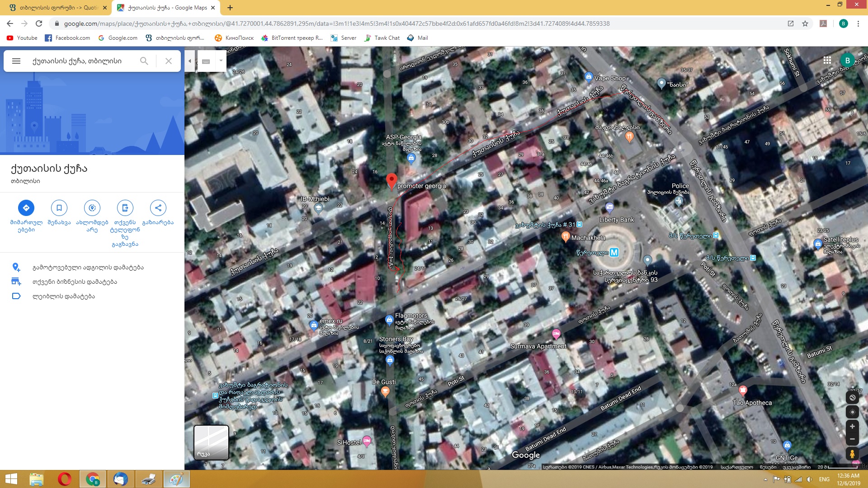Click Send to your phone icon
868x488 pixels.
click(125, 208)
